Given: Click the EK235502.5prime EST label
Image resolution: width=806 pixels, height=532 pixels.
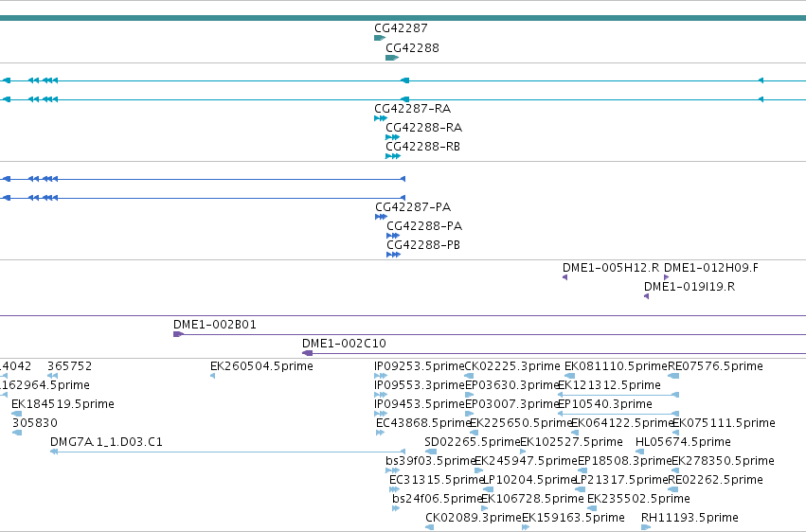Looking at the screenshot, I should pos(638,499).
